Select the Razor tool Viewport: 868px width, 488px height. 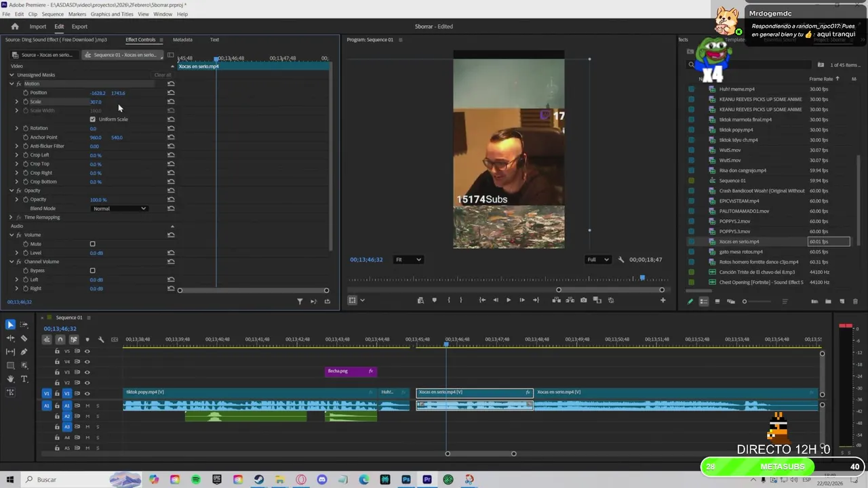coord(24,338)
